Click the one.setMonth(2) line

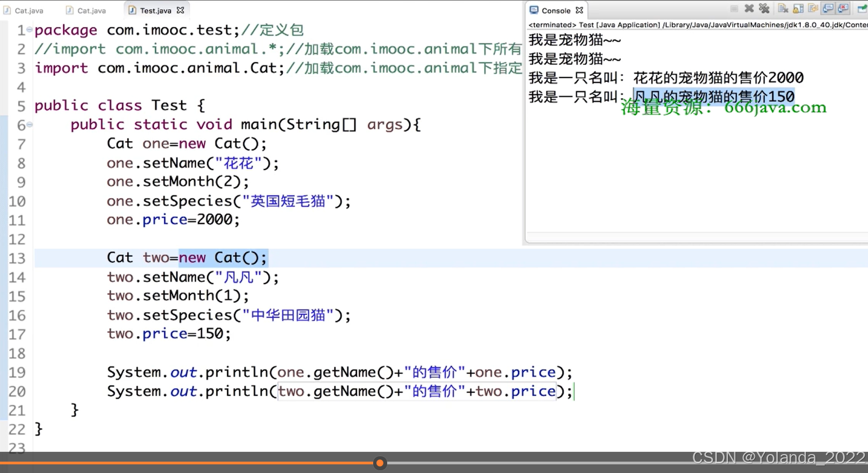tap(178, 181)
